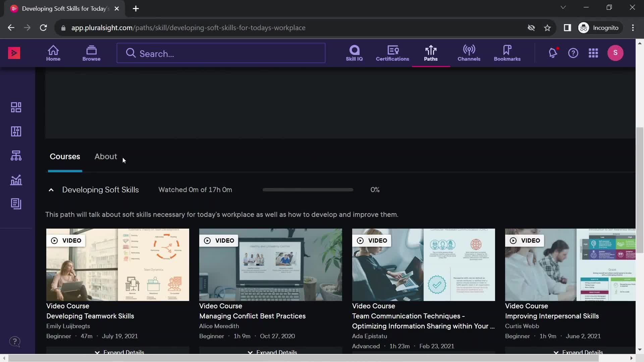Open Chrome three-dot menu
Image resolution: width=644 pixels, height=362 pixels.
(633, 28)
